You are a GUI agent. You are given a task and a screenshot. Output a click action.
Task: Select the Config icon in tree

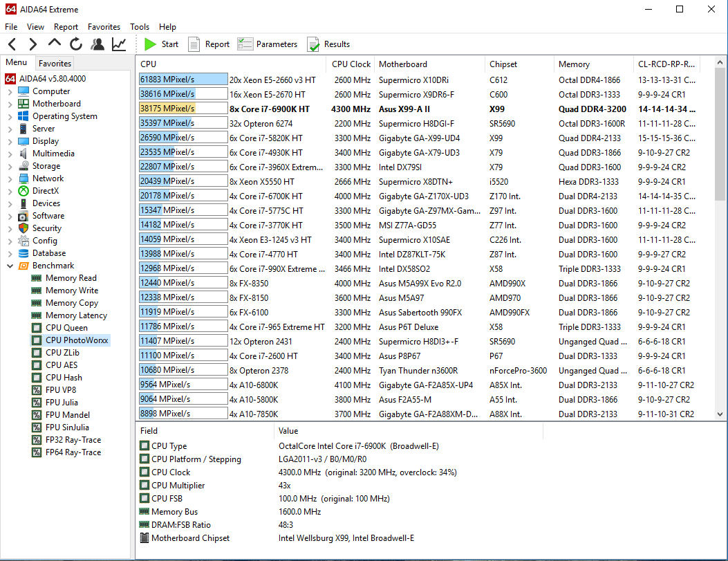click(24, 241)
